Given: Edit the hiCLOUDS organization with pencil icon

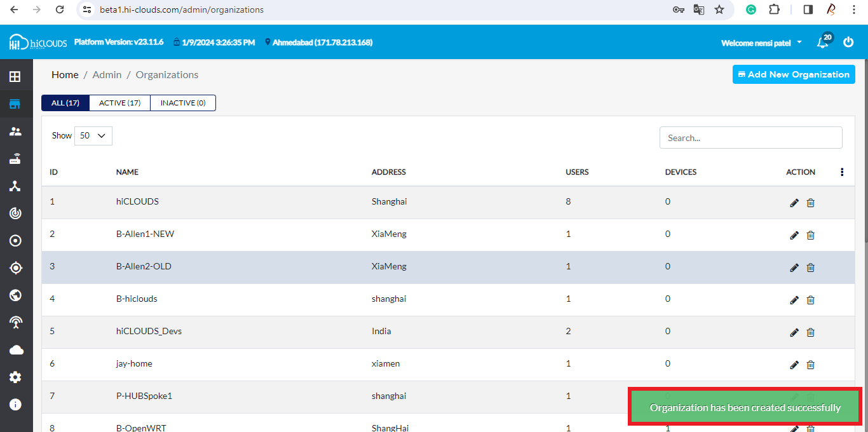Looking at the screenshot, I should [794, 203].
